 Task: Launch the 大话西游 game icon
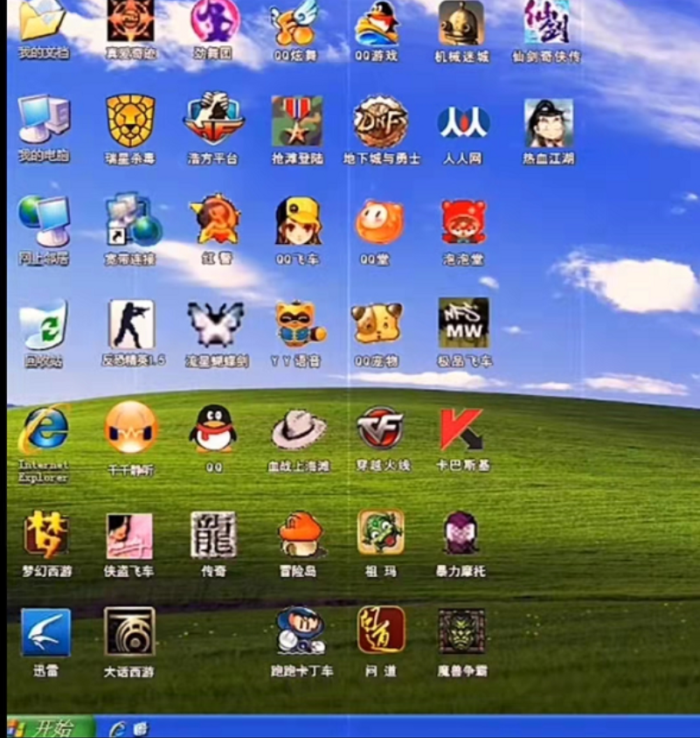(129, 631)
